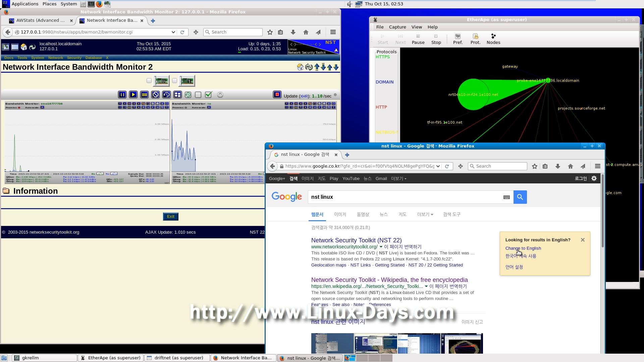Open the Network menu in NST bar
The width and height of the screenshot is (644, 362).
(55, 58)
